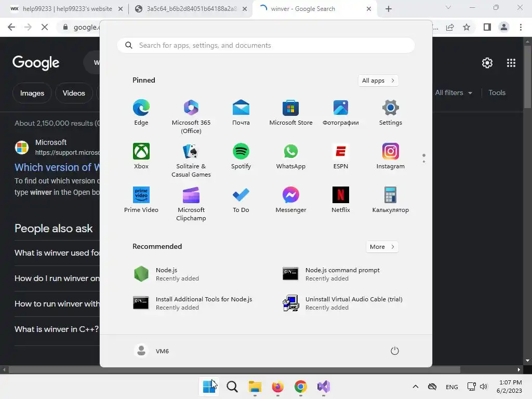Launch Microsoft Clipchamp
The width and height of the screenshot is (532, 399).
pyautogui.click(x=191, y=204)
